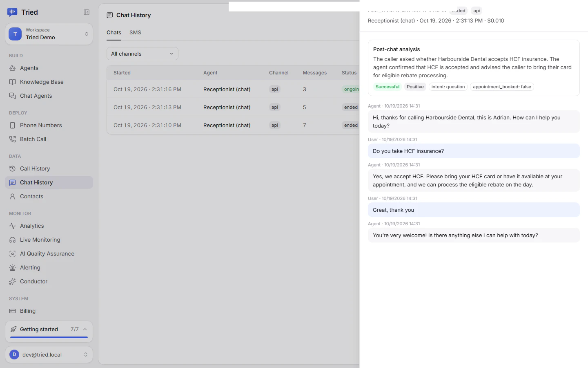Screen dimensions: 588x368
Task: Click the Messages column header
Action: click(x=314, y=73)
